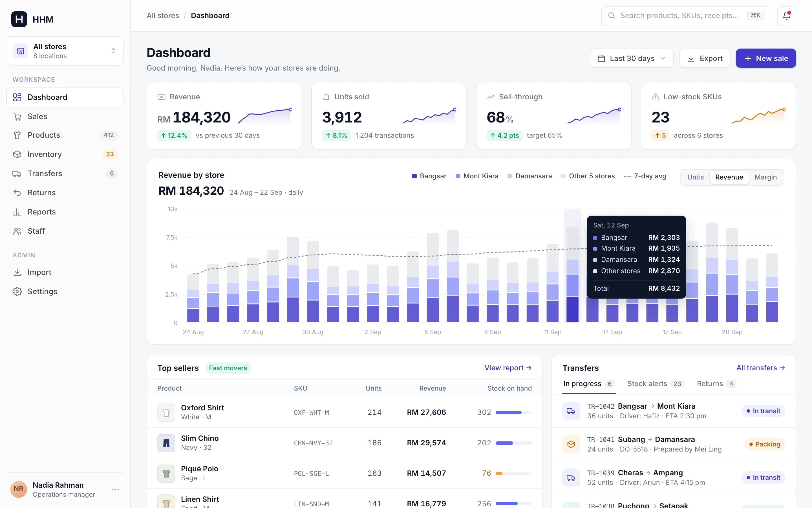Click the Fast movers tag
Image resolution: width=812 pixels, height=508 pixels.
click(228, 368)
